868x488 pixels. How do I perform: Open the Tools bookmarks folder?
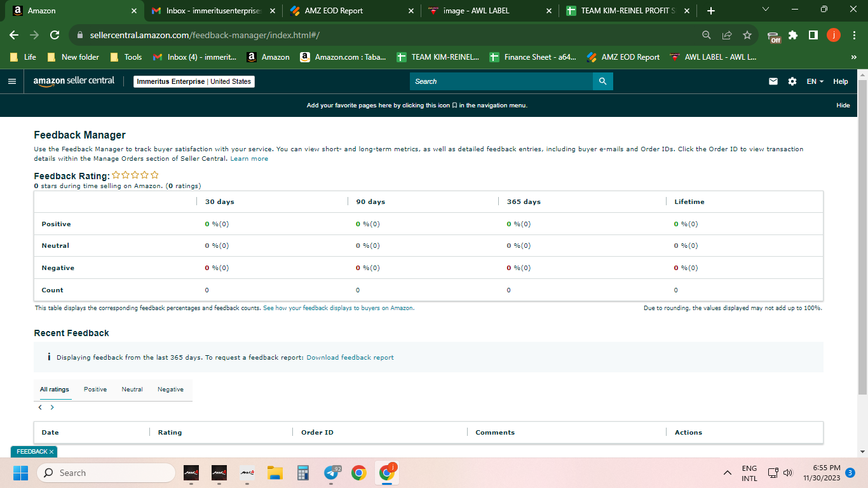coord(126,57)
